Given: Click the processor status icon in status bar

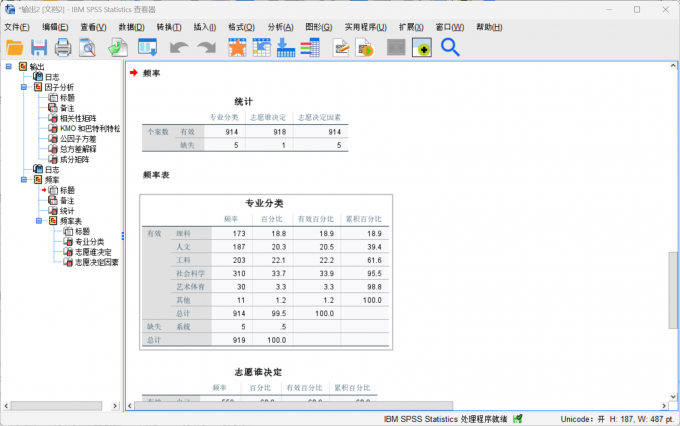Looking at the screenshot, I should point(517,419).
